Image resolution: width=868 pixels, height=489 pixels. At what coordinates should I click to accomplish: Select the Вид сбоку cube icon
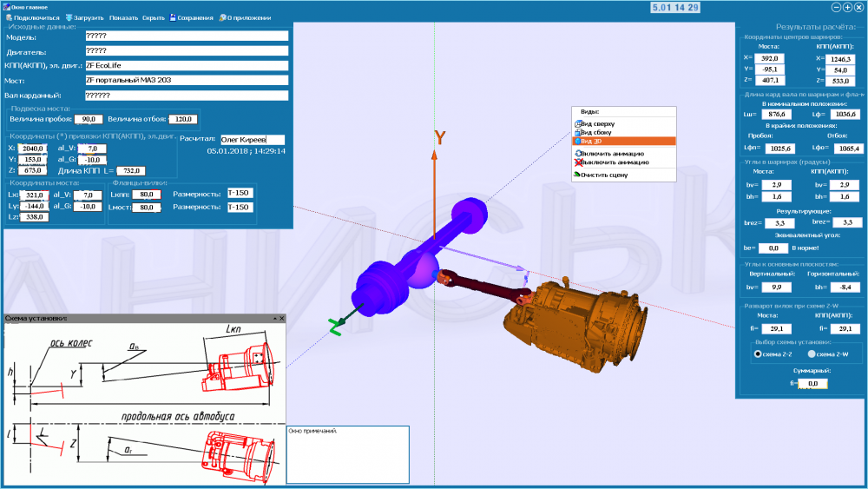pos(578,132)
